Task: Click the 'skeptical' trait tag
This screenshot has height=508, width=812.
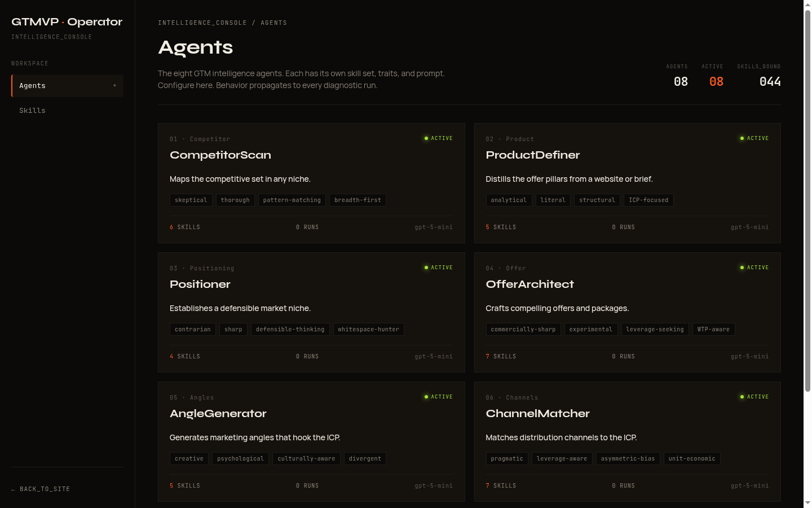Action: (x=191, y=200)
